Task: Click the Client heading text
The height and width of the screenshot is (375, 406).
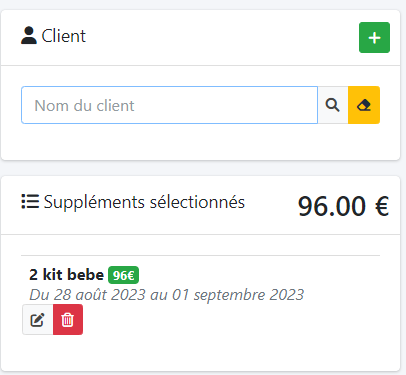Action: [64, 36]
